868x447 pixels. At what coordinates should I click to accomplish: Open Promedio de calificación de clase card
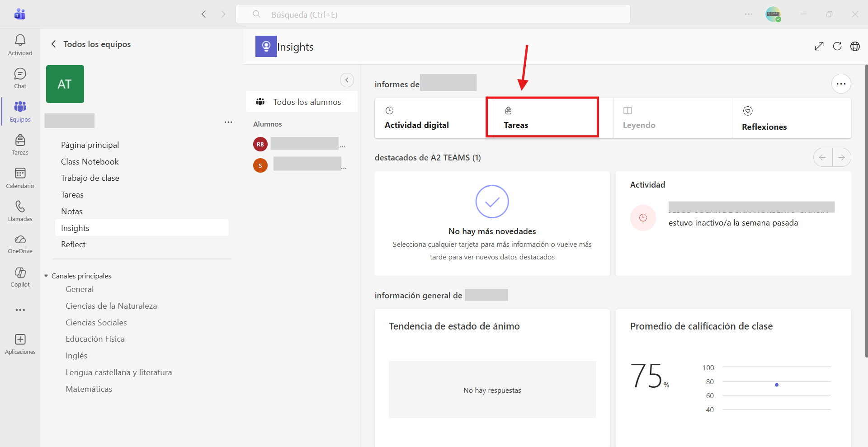733,378
